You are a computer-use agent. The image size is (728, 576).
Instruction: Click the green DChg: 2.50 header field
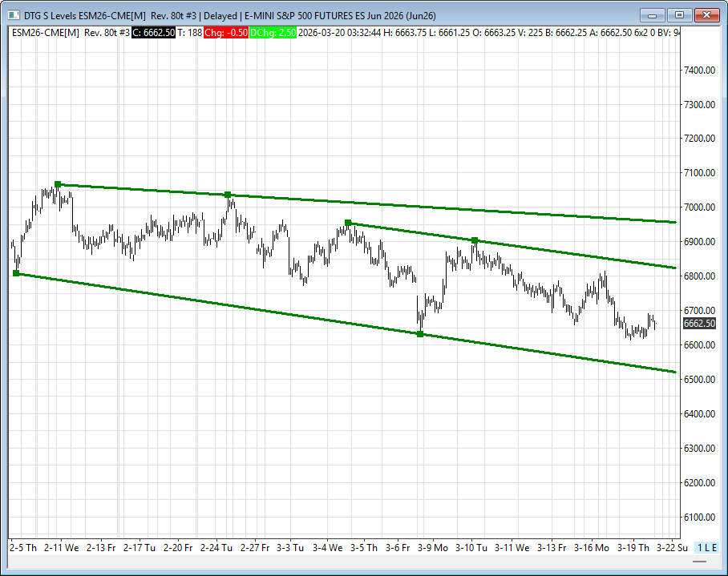pos(273,32)
